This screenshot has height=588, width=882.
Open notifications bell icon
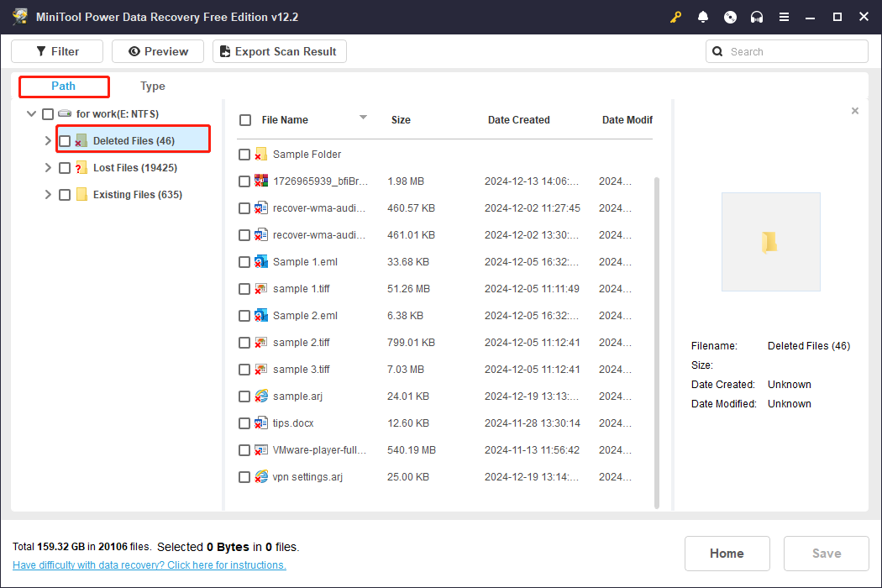[702, 17]
